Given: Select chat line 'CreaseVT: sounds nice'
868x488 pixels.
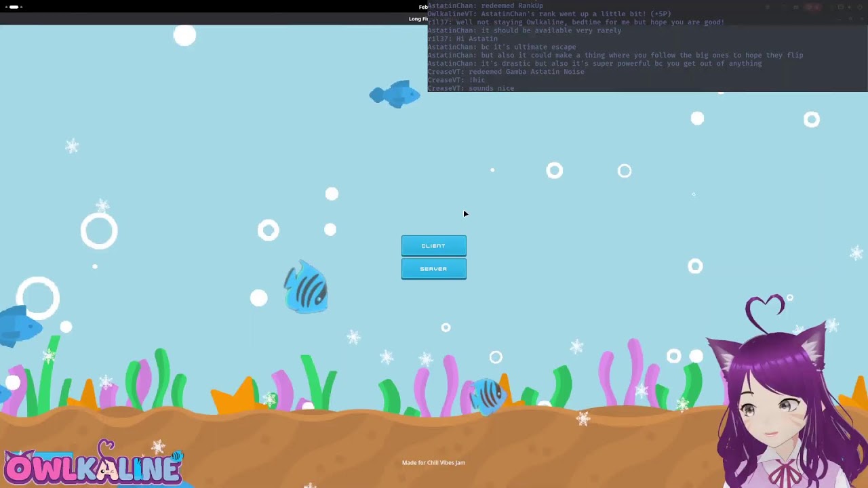Looking at the screenshot, I should (x=471, y=88).
